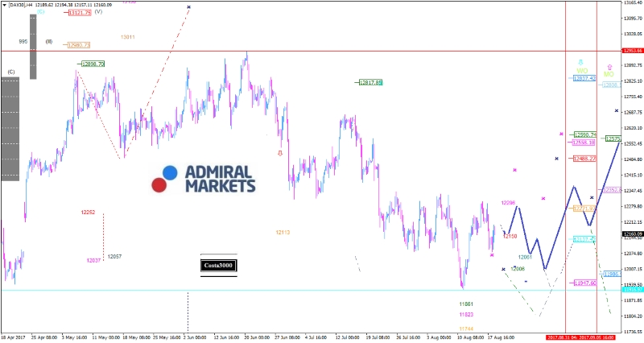Click the red 12953.66 price axis marker
Screen dimensions: 644x343
[632, 51]
